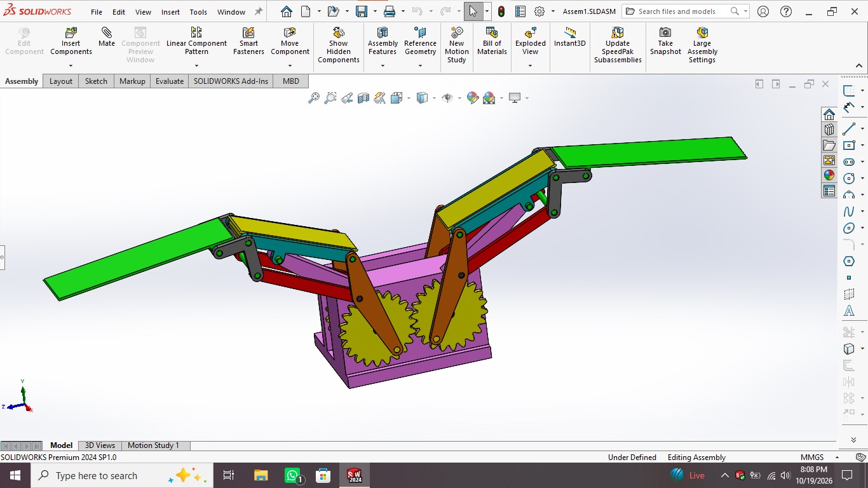The image size is (868, 488).
Task: Return to Previous View
Action: 346,98
